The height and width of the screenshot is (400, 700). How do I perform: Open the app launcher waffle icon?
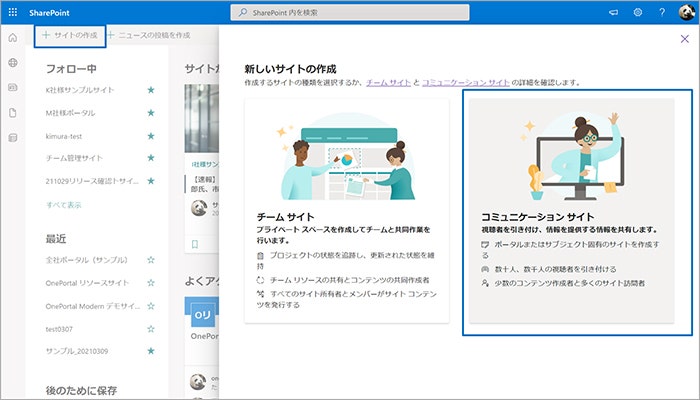pos(13,12)
